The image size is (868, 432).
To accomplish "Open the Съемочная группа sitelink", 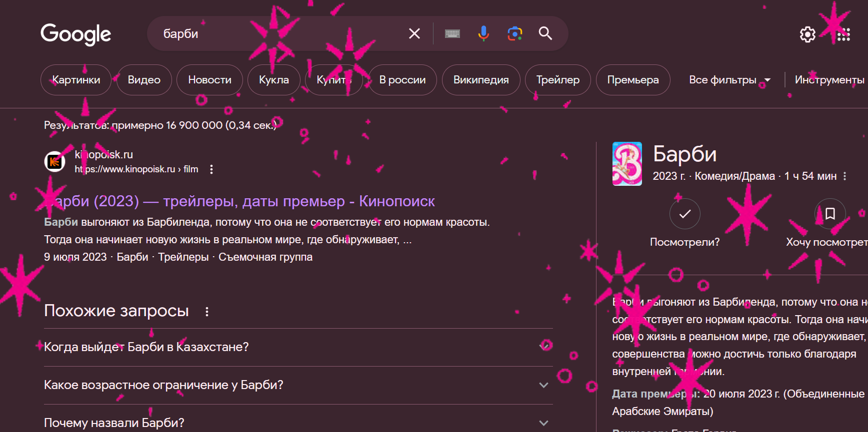I will (265, 257).
